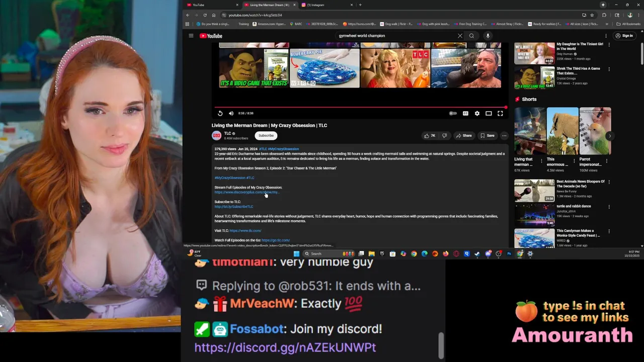Viewport: 644px width, 362px height.
Task: Click the Sign in button
Action: (x=624, y=36)
